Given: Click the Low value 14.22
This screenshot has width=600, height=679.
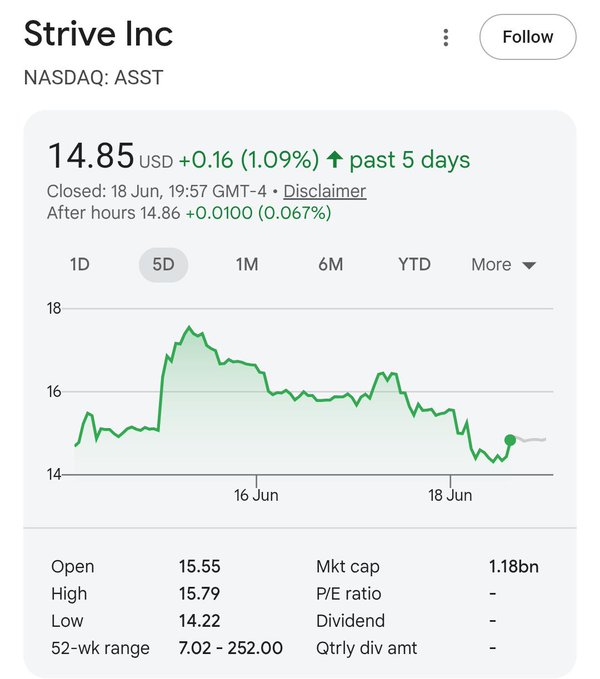Looking at the screenshot, I should coord(200,621).
